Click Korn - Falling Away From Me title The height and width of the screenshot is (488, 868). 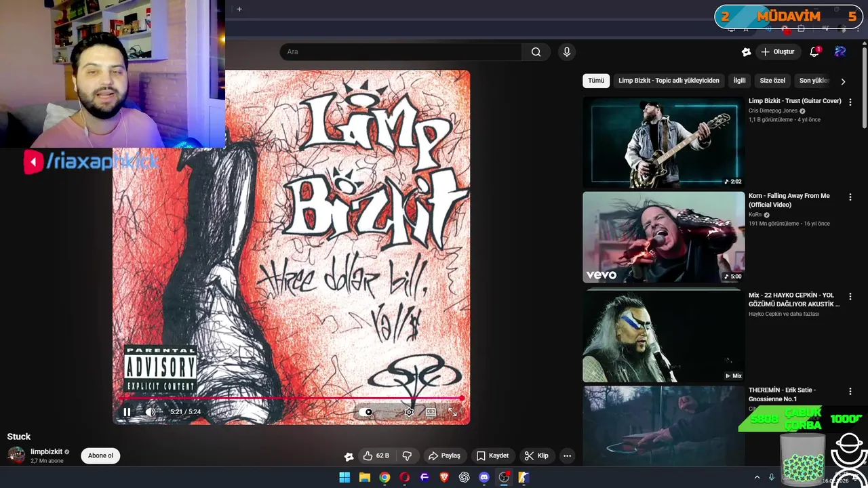tap(789, 200)
